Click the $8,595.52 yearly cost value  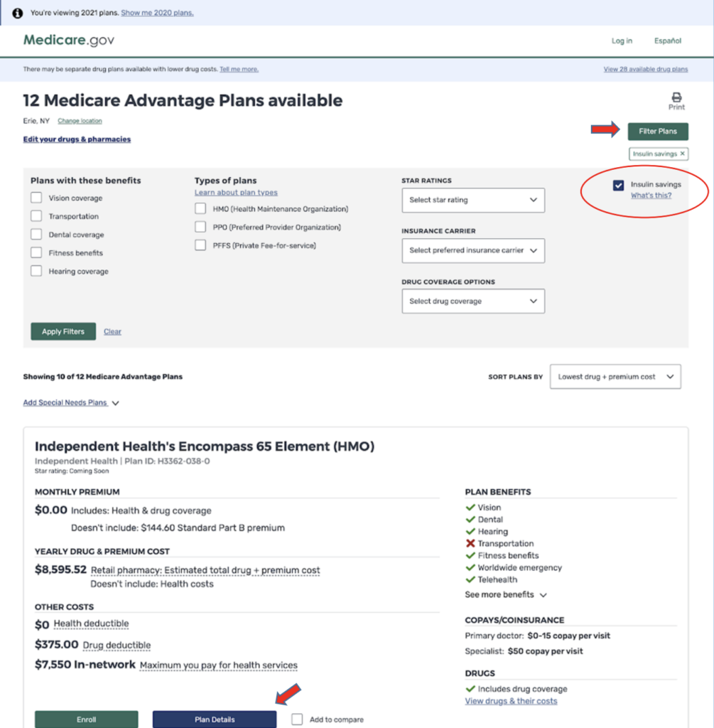61,569
